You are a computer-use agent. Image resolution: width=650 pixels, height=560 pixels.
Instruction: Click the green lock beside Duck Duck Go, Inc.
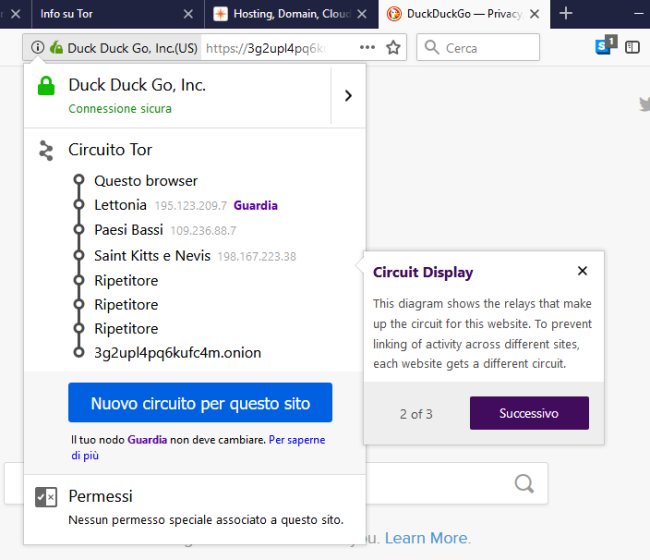point(46,86)
